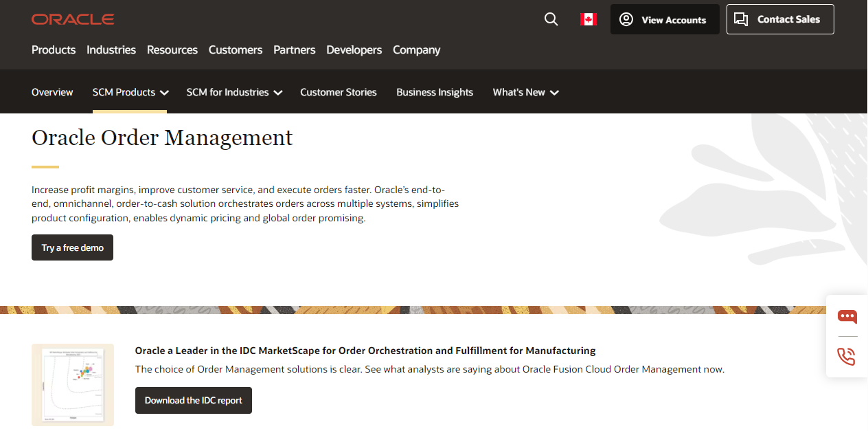Open the chat bubble icon on right
This screenshot has height=431, width=868.
(847, 317)
